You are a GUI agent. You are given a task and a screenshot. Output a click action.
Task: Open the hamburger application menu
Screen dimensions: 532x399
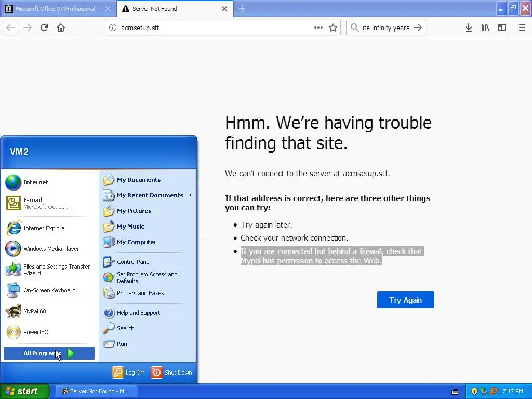pyautogui.click(x=522, y=28)
